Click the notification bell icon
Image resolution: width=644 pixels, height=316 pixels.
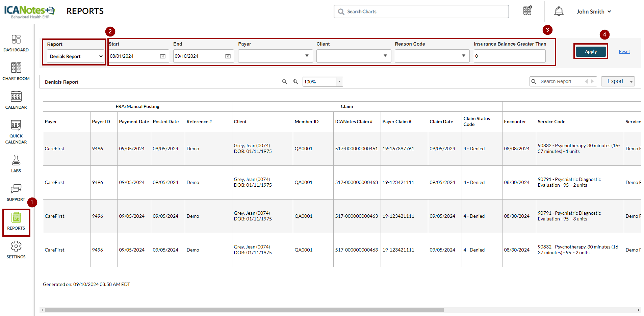[x=559, y=11]
